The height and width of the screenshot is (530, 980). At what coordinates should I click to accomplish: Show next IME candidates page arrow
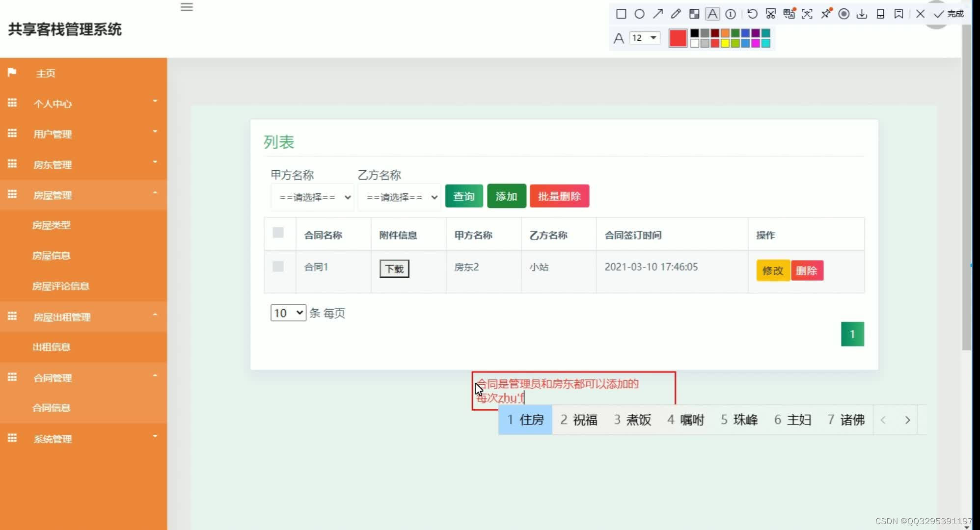(907, 420)
